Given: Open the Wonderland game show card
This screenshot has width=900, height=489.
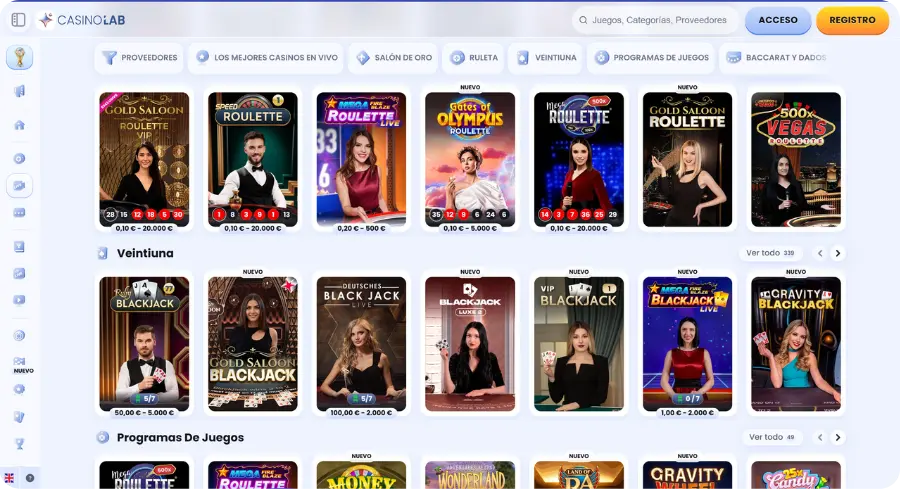Looking at the screenshot, I should (470, 475).
